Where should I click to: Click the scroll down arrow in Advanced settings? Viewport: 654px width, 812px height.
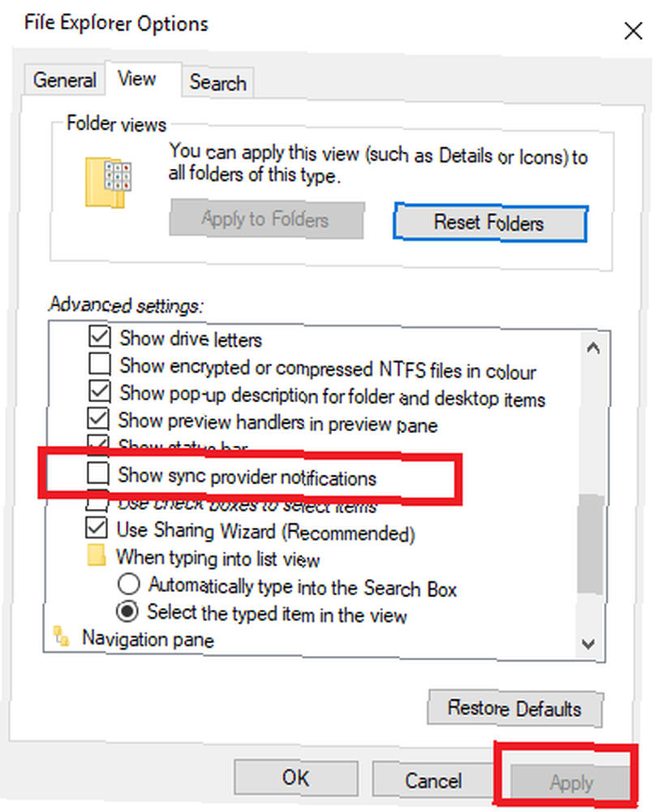point(588,644)
